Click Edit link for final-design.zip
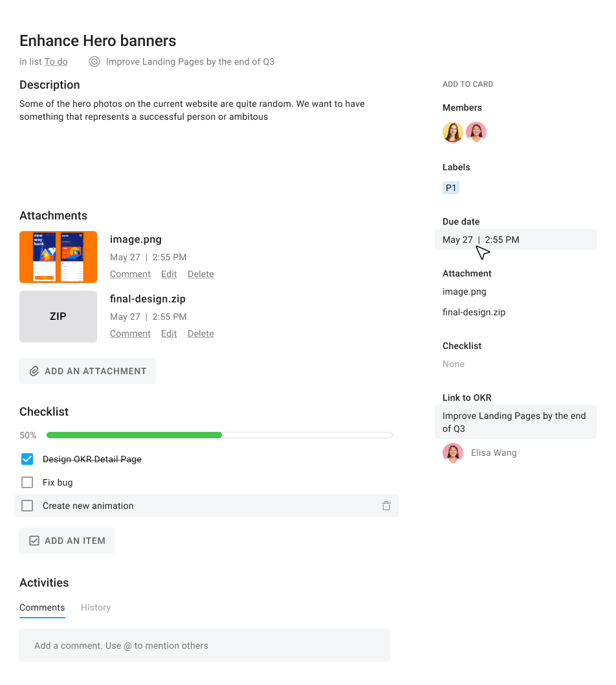Image resolution: width=616 pixels, height=685 pixels. coord(169,333)
